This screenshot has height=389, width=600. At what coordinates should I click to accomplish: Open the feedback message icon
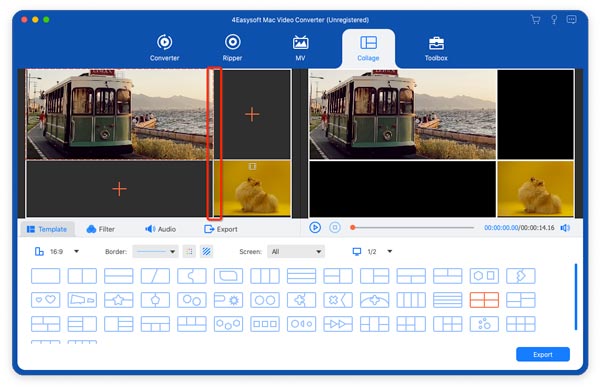[x=572, y=20]
